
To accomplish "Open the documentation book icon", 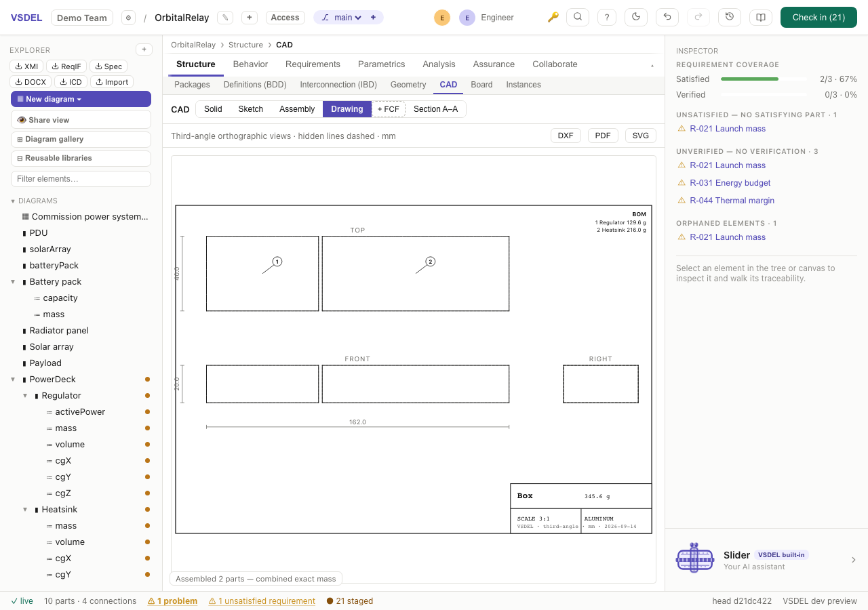I will 761,17.
